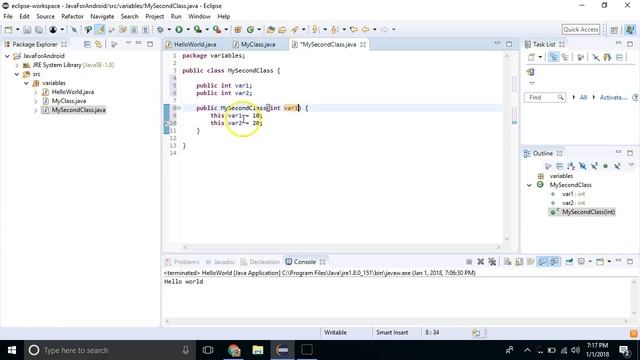This screenshot has width=640, height=360.
Task: Collapse the src folder node
Action: coord(17,74)
